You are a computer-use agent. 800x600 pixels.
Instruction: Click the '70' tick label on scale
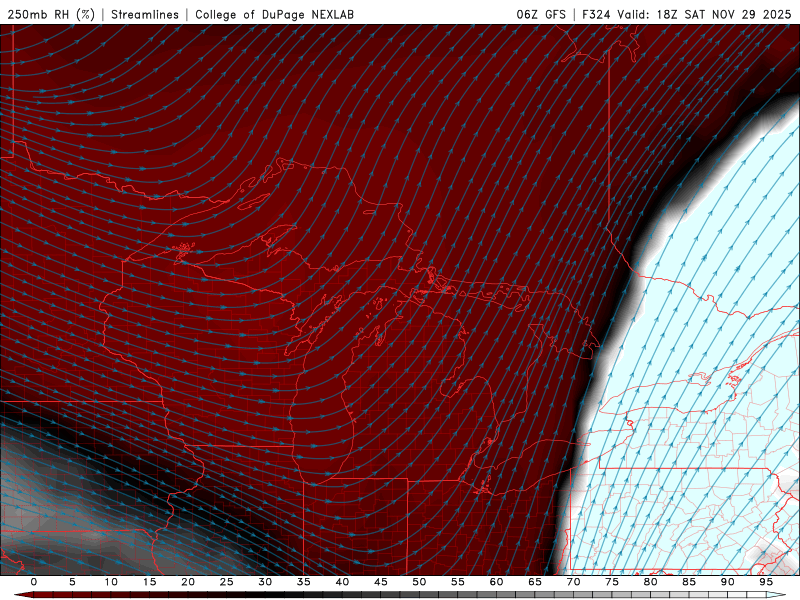coord(573,582)
